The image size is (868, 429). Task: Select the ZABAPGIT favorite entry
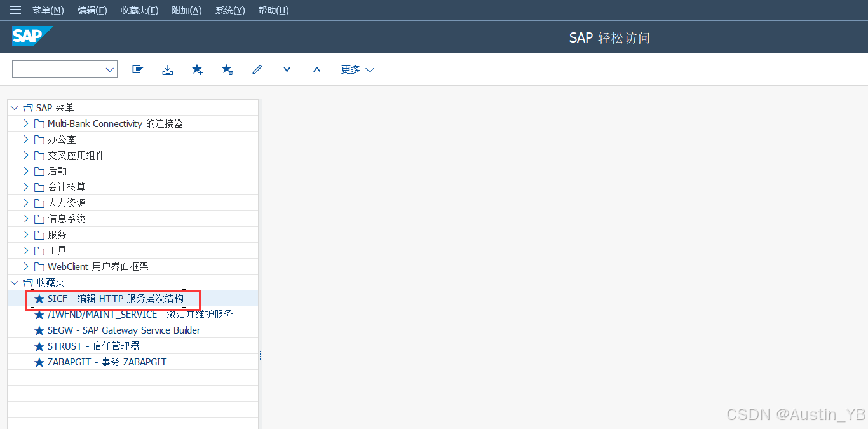[107, 362]
